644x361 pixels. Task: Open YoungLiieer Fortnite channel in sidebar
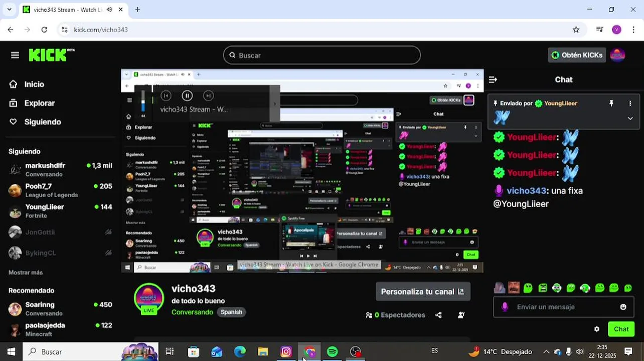[60, 211]
